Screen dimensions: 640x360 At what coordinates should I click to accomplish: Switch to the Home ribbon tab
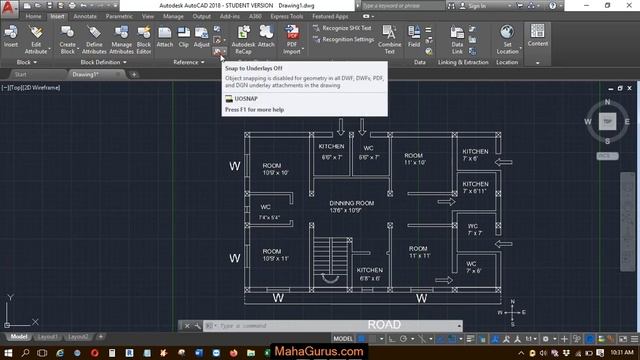point(33,16)
